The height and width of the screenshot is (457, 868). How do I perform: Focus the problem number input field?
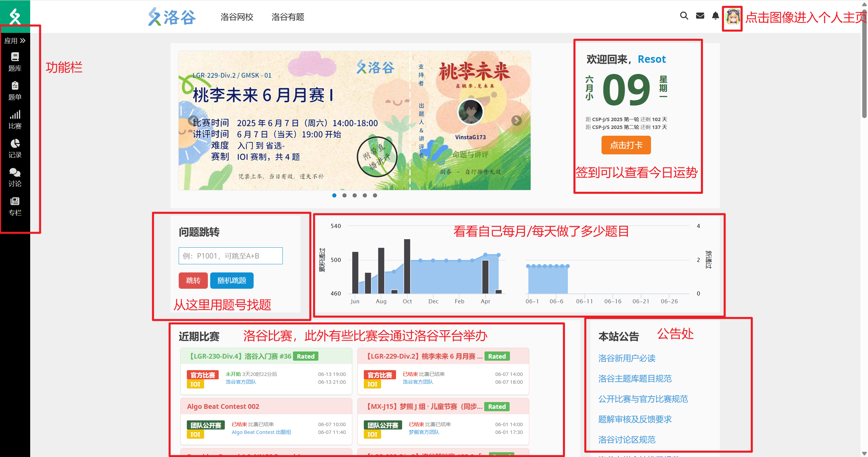point(231,256)
